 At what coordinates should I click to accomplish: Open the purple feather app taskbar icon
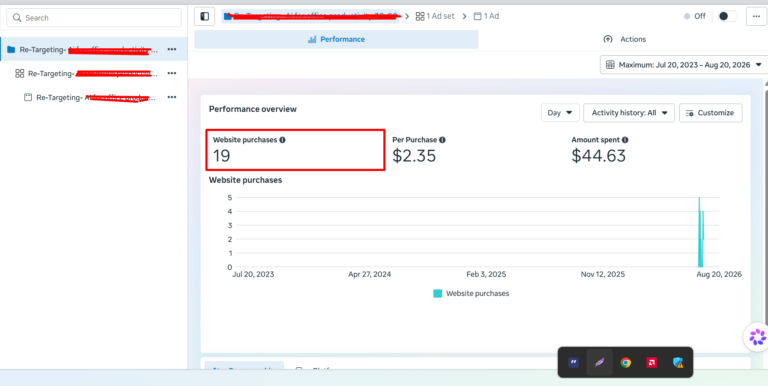click(600, 362)
